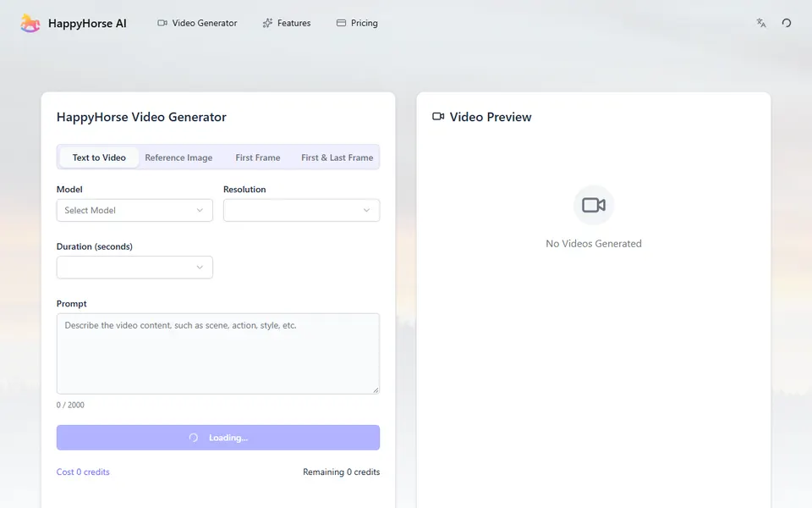Screen dimensions: 812x508
Task: Open the Video Generator nav item
Action: [197, 23]
